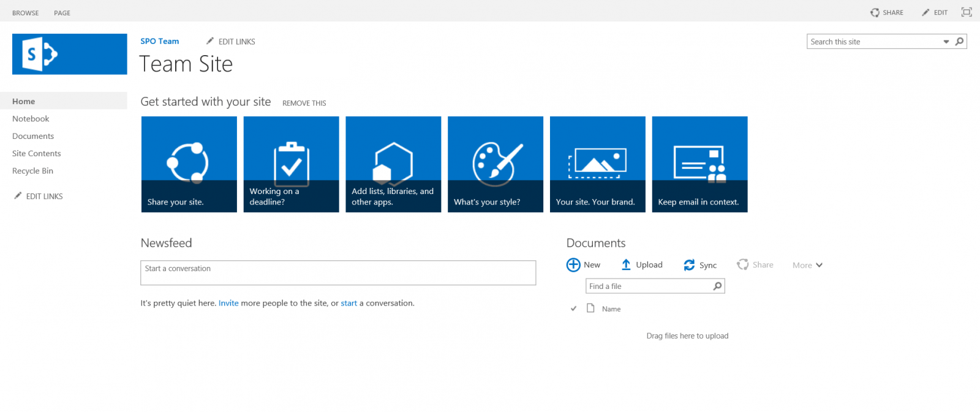Expand the More menu in Documents
Viewport: 980px width, 412px height.
(x=807, y=265)
